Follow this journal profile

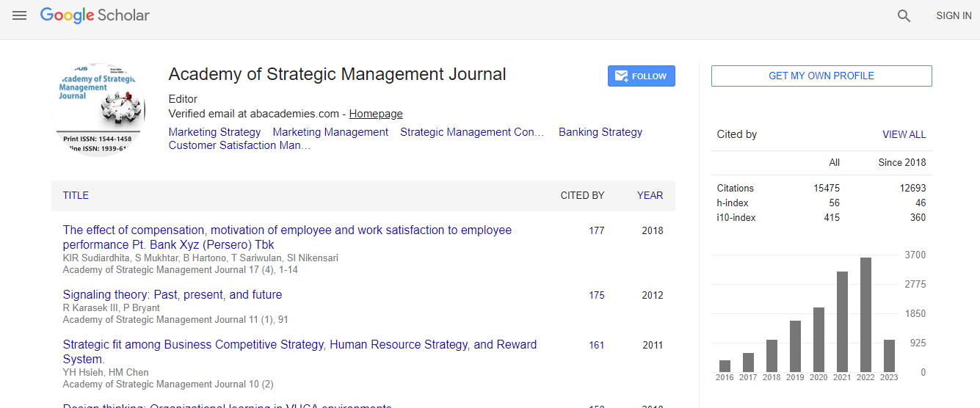click(x=642, y=76)
